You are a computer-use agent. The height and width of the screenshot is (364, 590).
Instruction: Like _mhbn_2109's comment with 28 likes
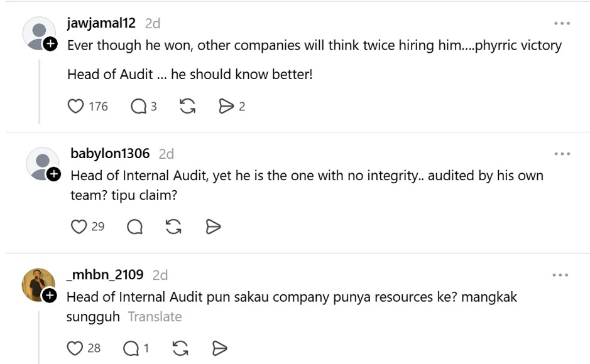click(75, 348)
